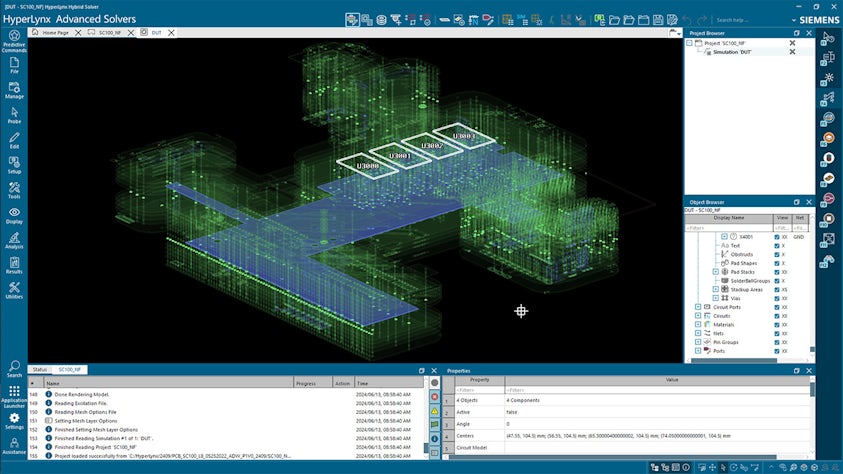Click Display Name filter field in Object Browser
The height and width of the screenshot is (474, 843).
728,228
